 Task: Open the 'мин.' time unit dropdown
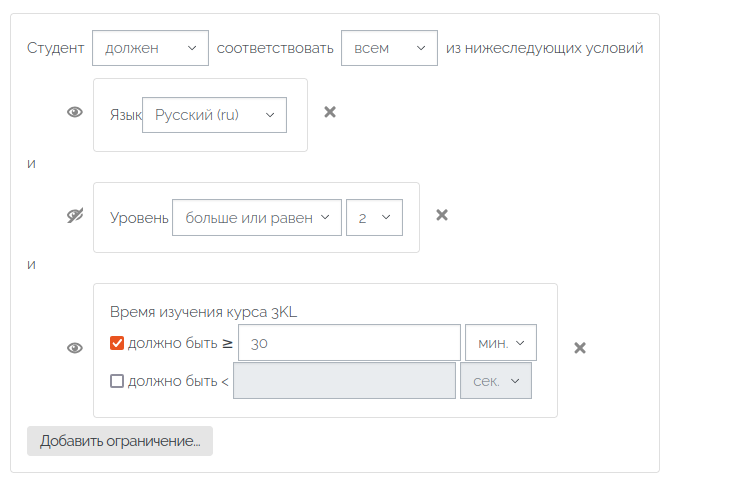coord(501,343)
